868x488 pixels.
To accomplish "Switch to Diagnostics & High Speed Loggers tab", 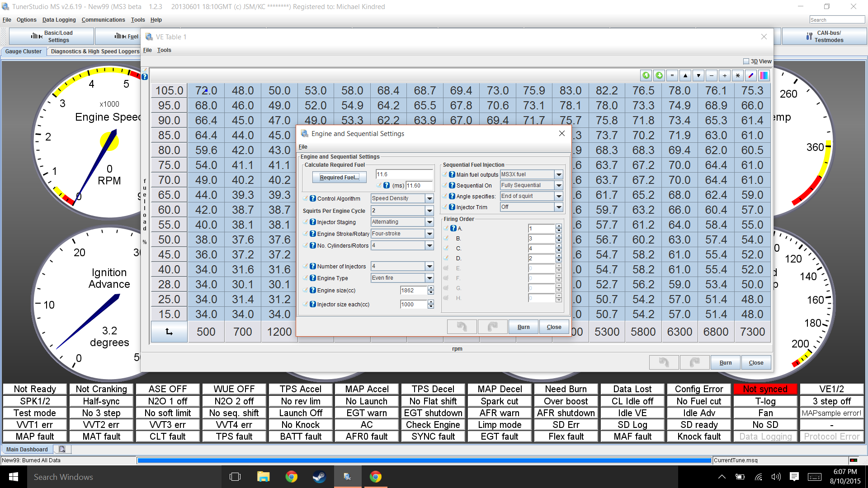I will click(x=95, y=52).
